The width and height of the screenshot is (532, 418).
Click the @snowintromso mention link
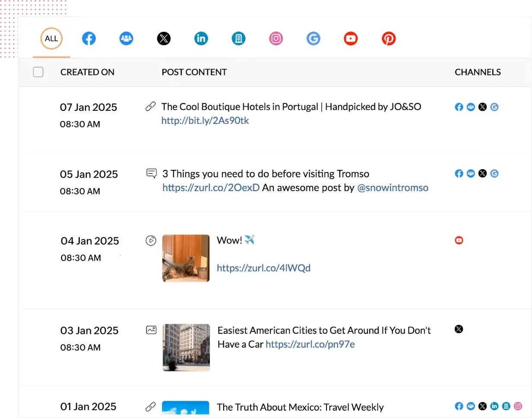[393, 188]
